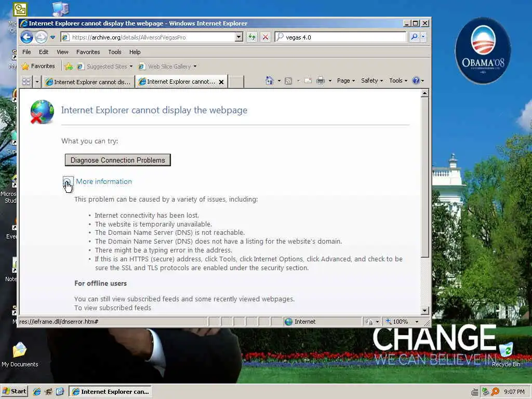This screenshot has height=399, width=532.
Task: Click the keyboard tray icon
Action: point(475,392)
